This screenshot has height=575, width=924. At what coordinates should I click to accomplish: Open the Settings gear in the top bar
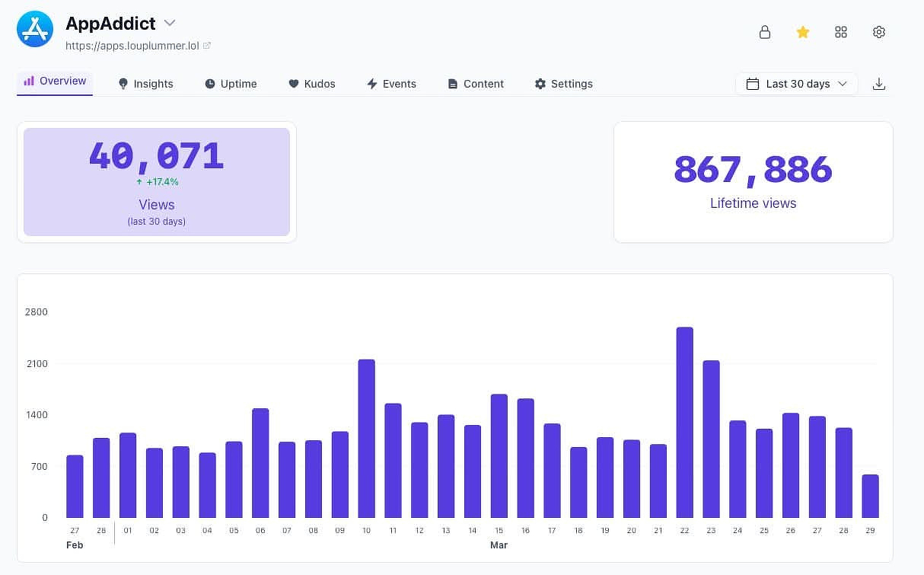879,32
